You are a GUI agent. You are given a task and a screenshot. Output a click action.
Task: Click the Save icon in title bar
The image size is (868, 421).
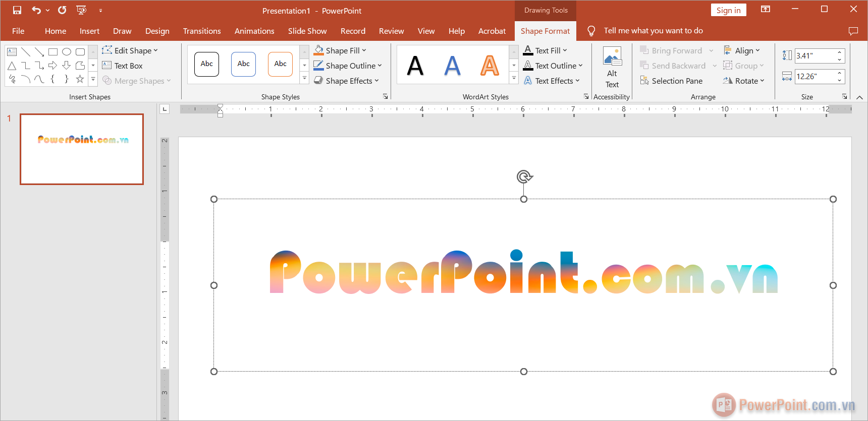[17, 10]
